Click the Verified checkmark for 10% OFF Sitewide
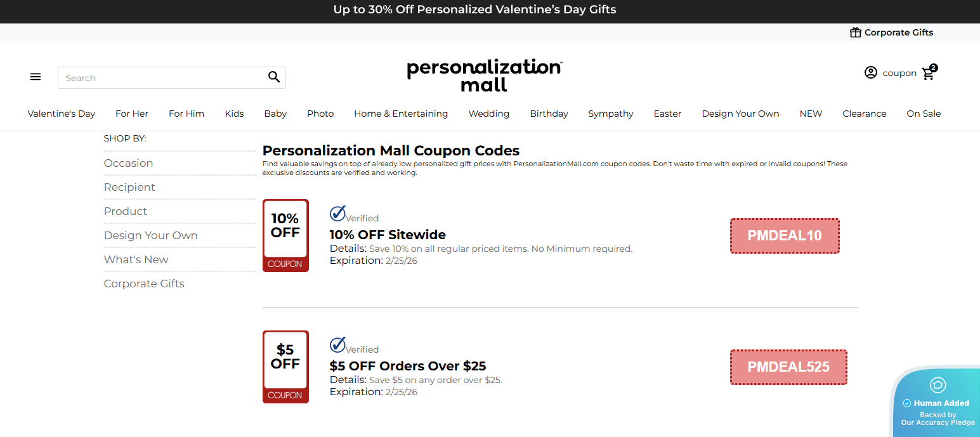This screenshot has width=980, height=437. pos(338,214)
